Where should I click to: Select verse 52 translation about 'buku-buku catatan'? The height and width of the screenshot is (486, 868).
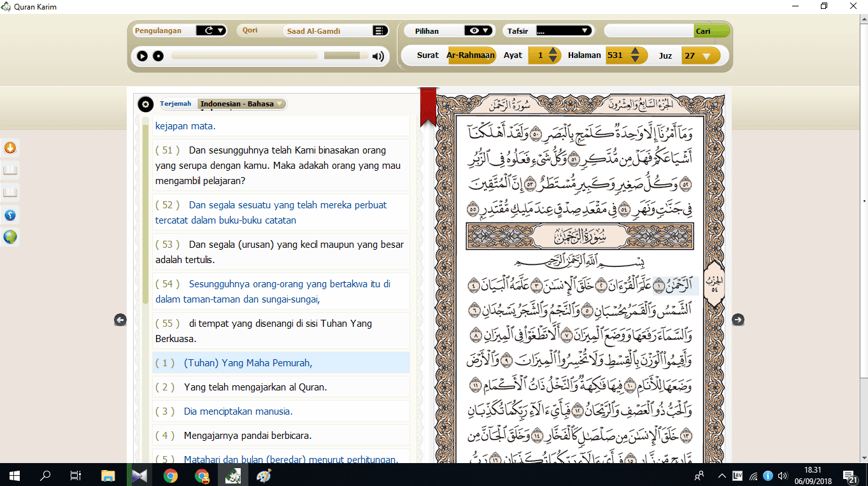click(281, 213)
